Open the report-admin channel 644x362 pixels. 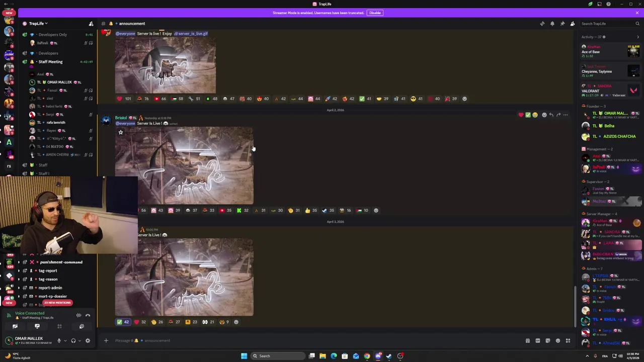point(58,288)
